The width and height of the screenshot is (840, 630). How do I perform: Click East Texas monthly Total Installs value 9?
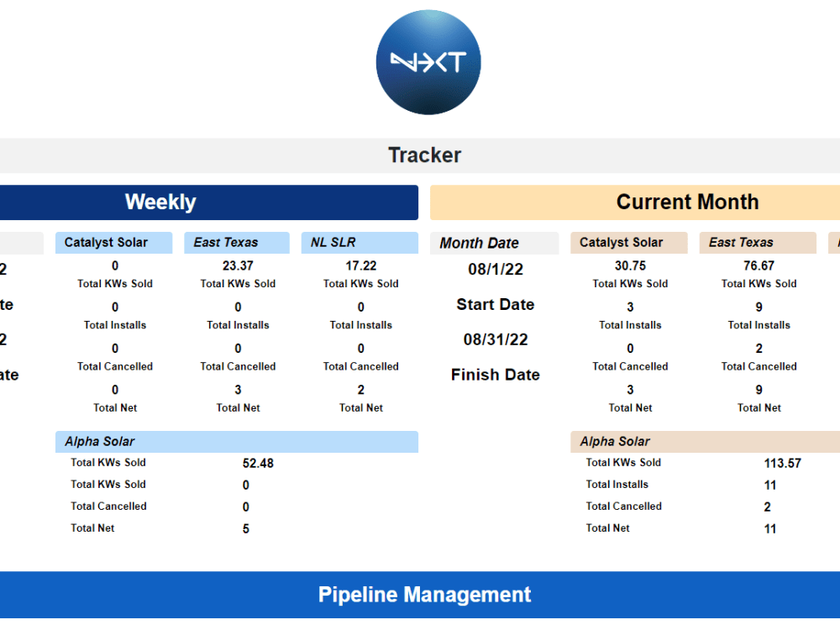coord(759,307)
